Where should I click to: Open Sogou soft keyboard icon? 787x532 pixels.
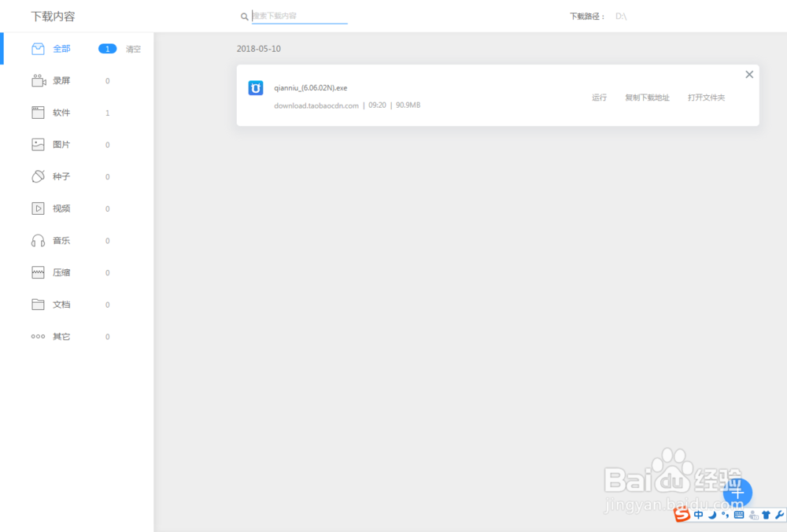pos(739,515)
